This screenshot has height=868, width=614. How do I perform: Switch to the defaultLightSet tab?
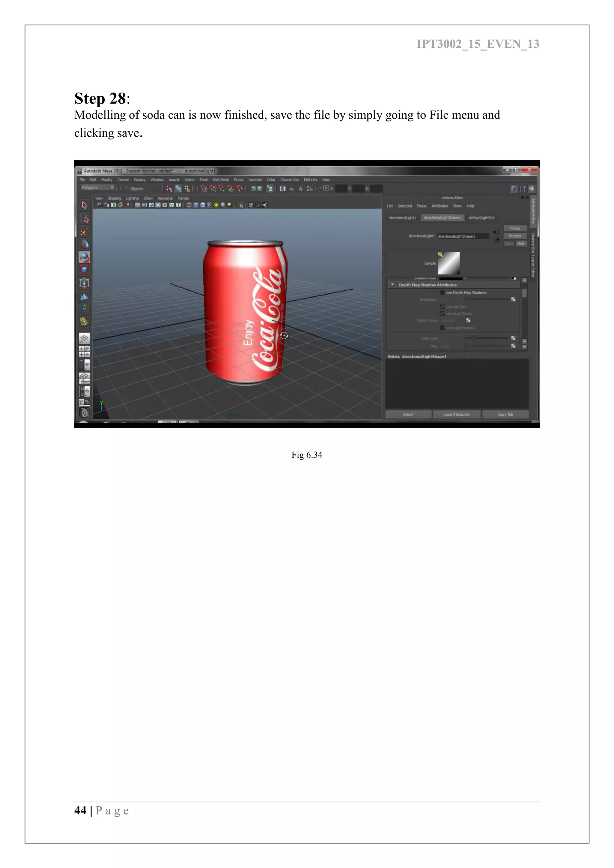coord(481,218)
